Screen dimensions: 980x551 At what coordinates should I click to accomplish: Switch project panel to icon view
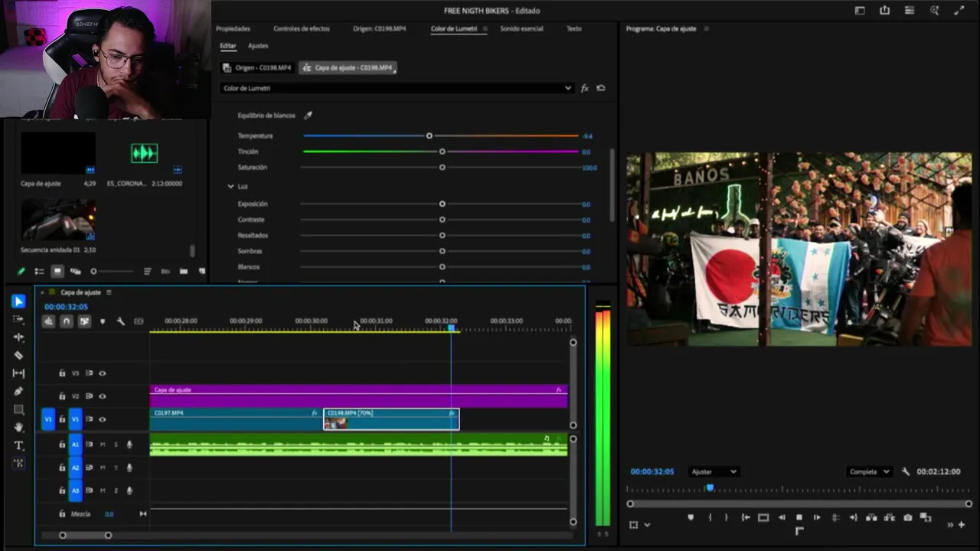[x=57, y=271]
